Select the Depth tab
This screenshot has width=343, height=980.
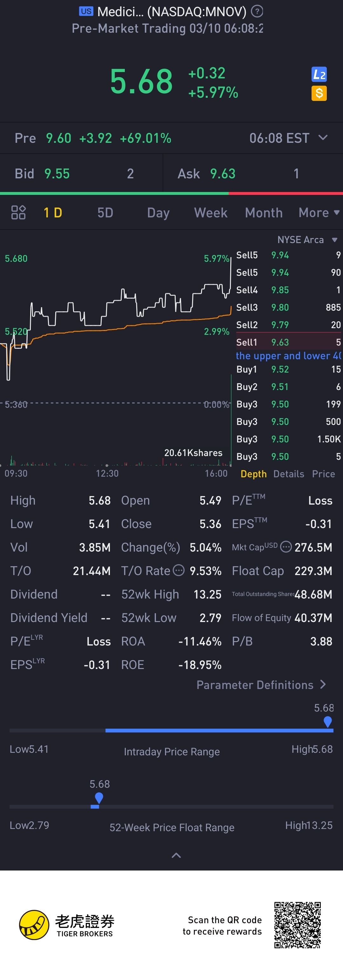(253, 474)
